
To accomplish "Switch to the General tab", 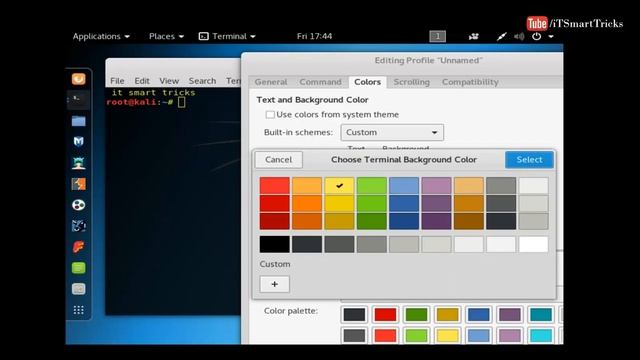I will click(x=271, y=82).
